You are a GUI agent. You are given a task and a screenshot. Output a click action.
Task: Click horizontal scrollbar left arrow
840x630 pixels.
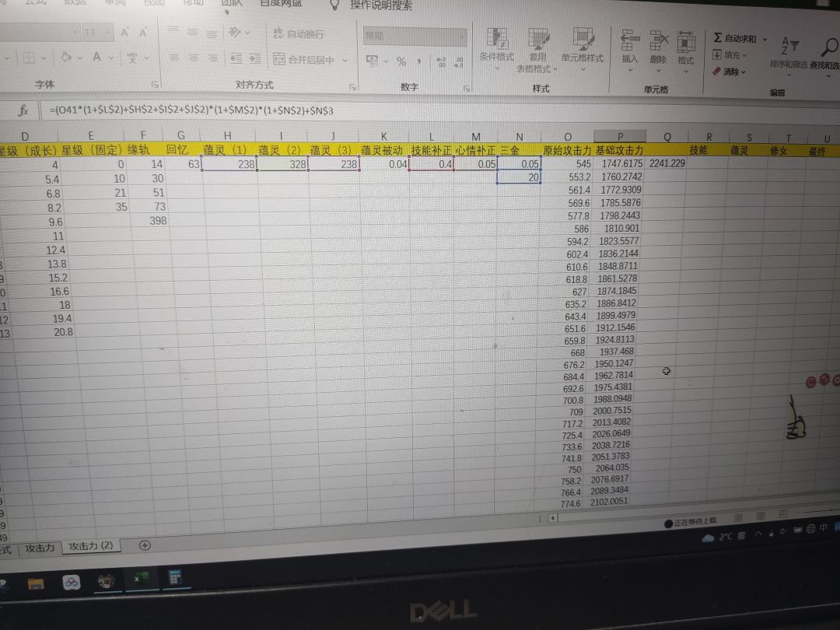[x=552, y=518]
